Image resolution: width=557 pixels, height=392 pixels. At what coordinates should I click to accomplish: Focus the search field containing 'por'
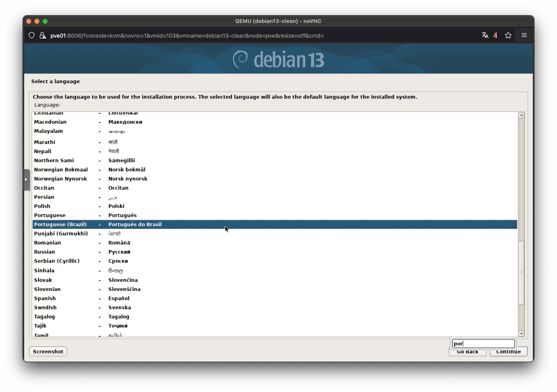pos(483,343)
